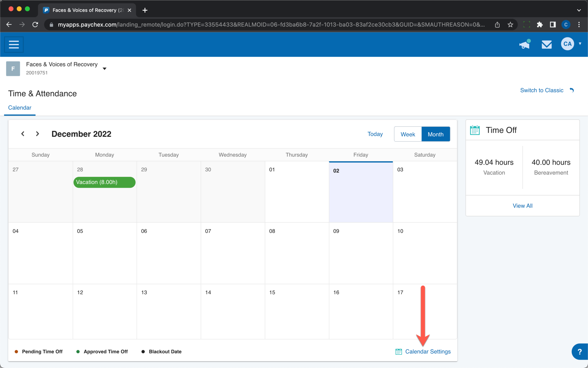
Task: Open the announcements megaphone icon
Action: click(525, 45)
